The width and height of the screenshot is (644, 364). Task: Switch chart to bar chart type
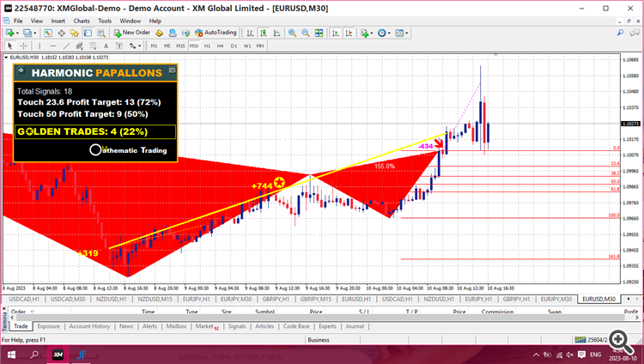[250, 33]
